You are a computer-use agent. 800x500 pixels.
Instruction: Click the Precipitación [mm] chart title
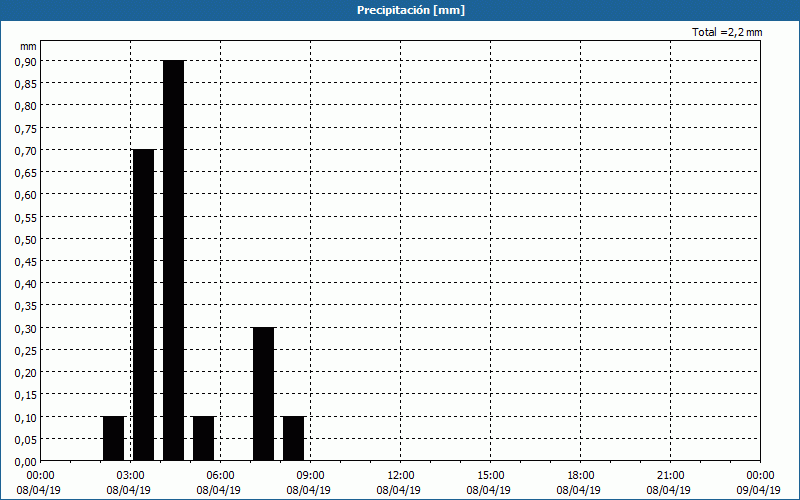click(x=411, y=10)
